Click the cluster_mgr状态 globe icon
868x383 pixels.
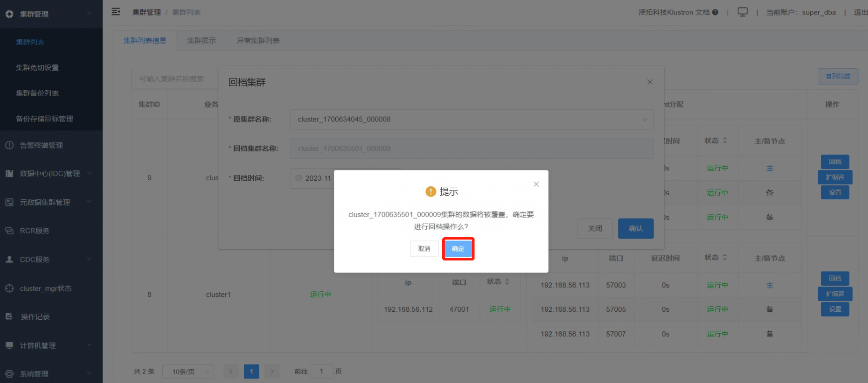click(9, 288)
